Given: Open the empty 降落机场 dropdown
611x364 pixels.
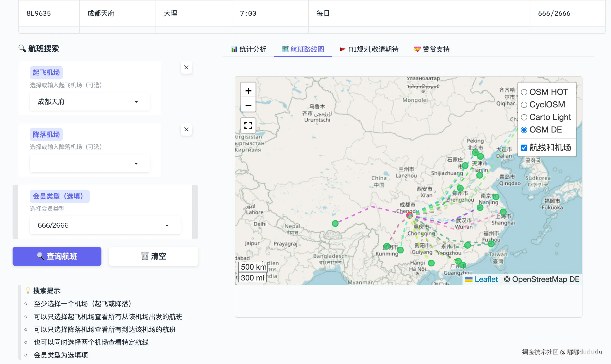Looking at the screenshot, I should point(90,164).
